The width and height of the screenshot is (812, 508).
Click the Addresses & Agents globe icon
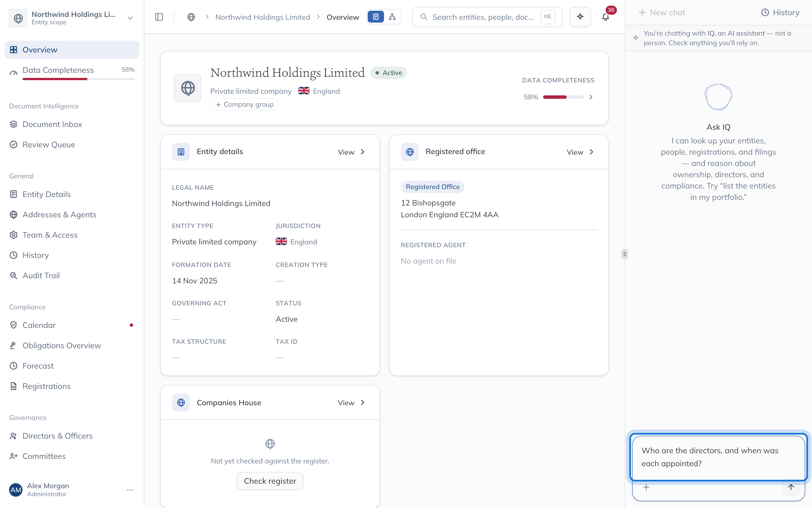point(14,215)
